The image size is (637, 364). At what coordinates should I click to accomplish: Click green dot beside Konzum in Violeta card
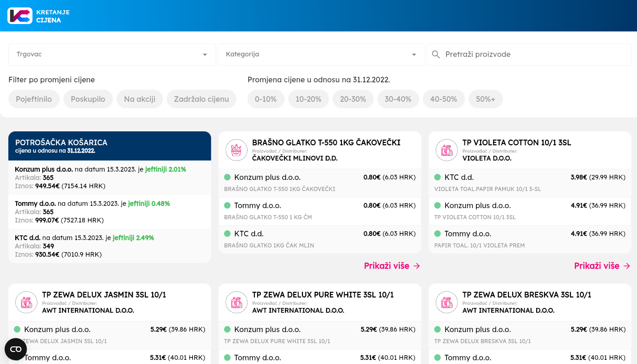coord(438,205)
